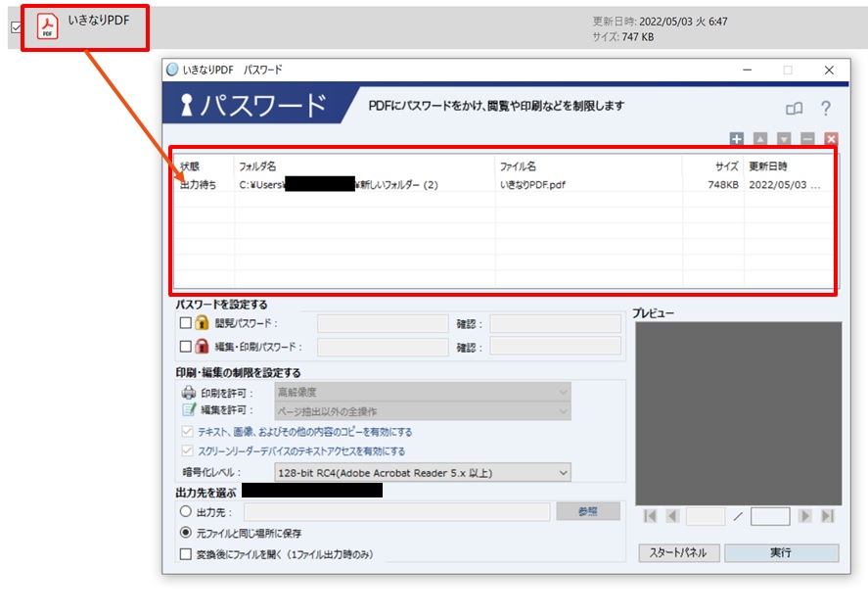Image resolution: width=868 pixels, height=615 pixels.
Task: Select 元ファイルと同じ場所に保存 radio button
Action: point(186,533)
